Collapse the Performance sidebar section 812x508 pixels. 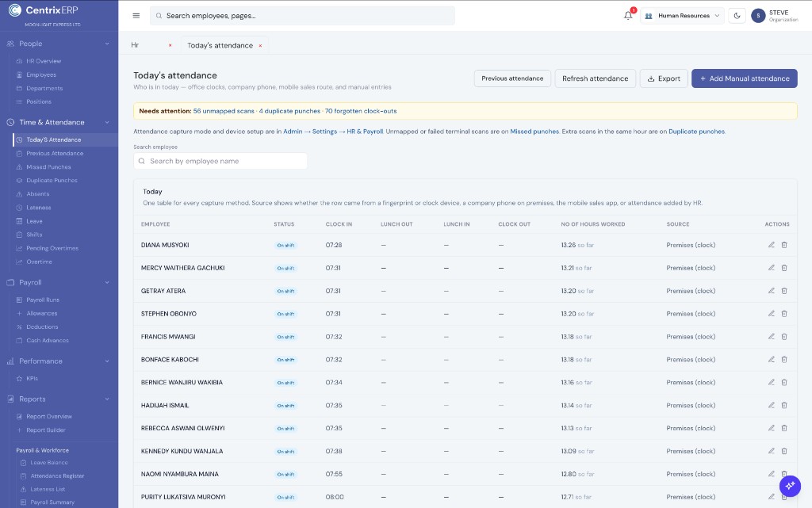click(x=107, y=361)
